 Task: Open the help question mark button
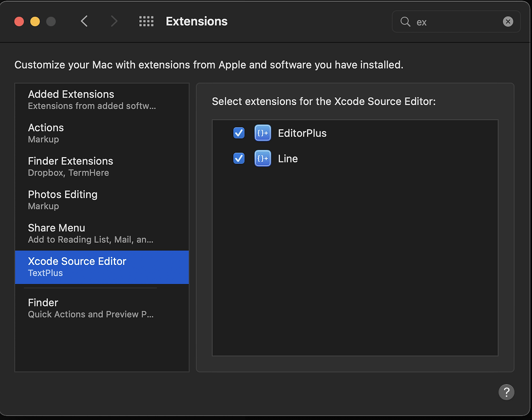pyautogui.click(x=506, y=392)
